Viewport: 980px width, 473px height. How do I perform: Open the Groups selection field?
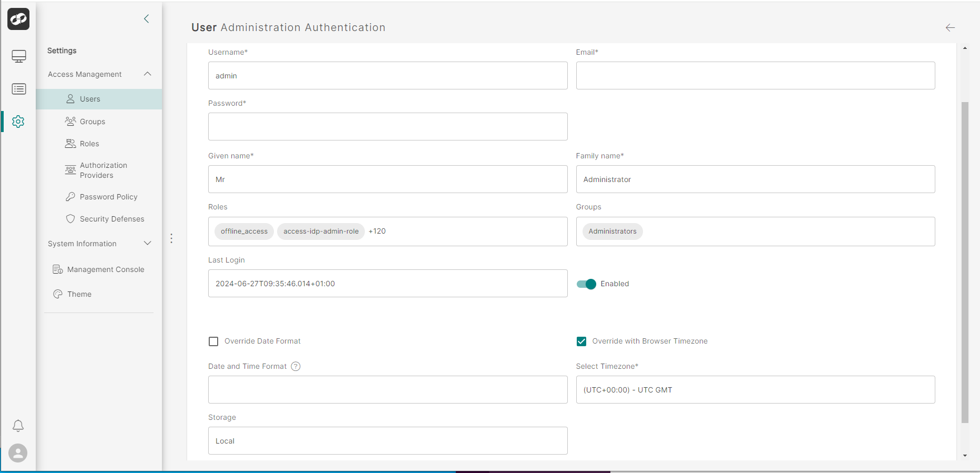tap(756, 232)
